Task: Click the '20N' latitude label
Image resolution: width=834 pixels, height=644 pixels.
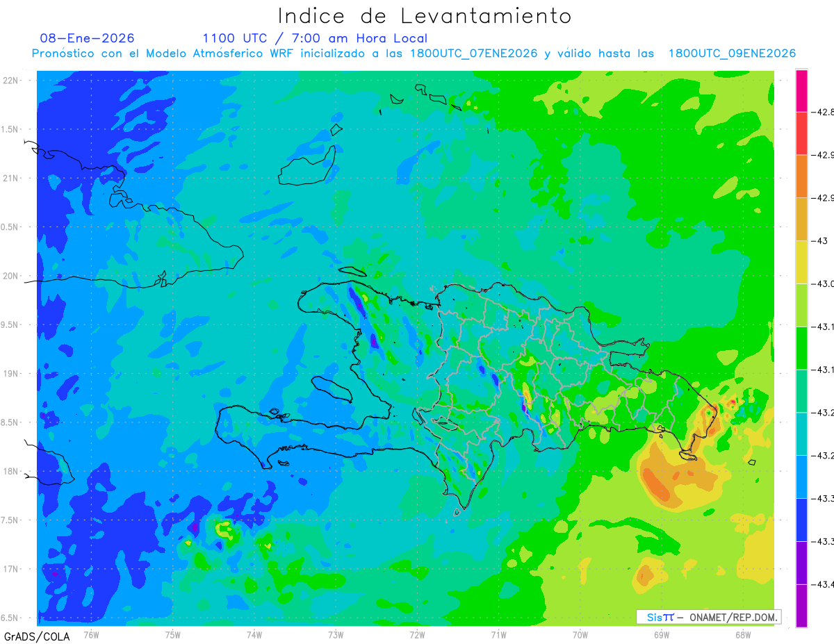Action: click(x=12, y=276)
